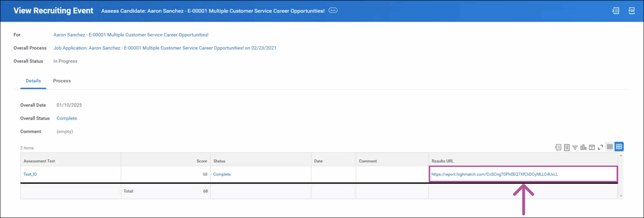Sort by the Score column header

(x=202, y=161)
